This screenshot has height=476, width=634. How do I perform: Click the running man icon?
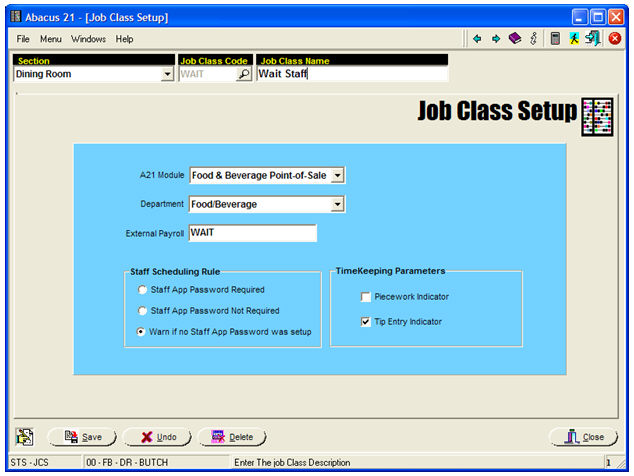click(x=574, y=39)
